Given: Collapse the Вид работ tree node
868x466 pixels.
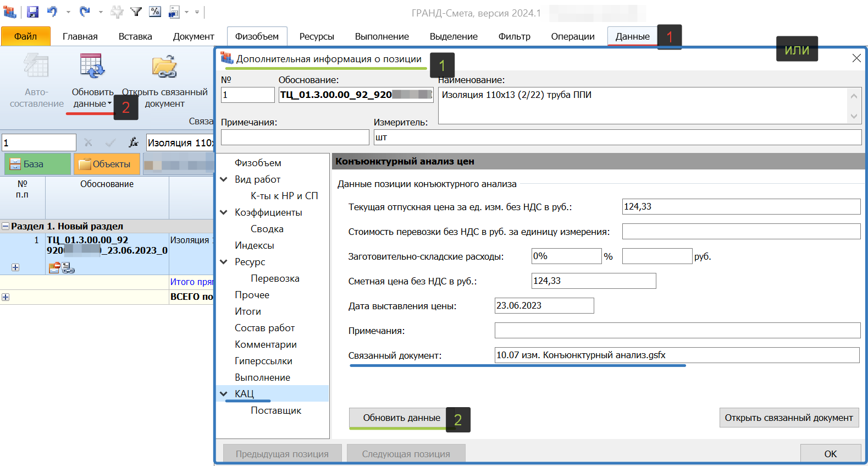Looking at the screenshot, I should [x=224, y=179].
